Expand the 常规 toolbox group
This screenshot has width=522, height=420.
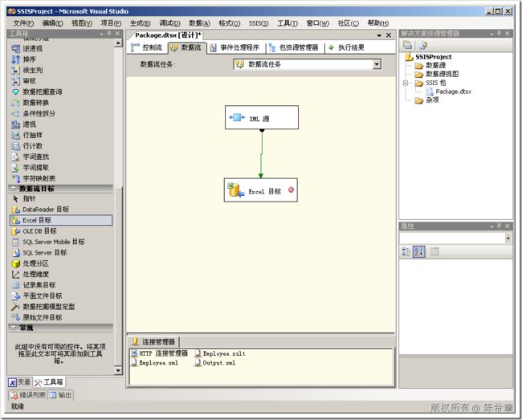pyautogui.click(x=13, y=328)
